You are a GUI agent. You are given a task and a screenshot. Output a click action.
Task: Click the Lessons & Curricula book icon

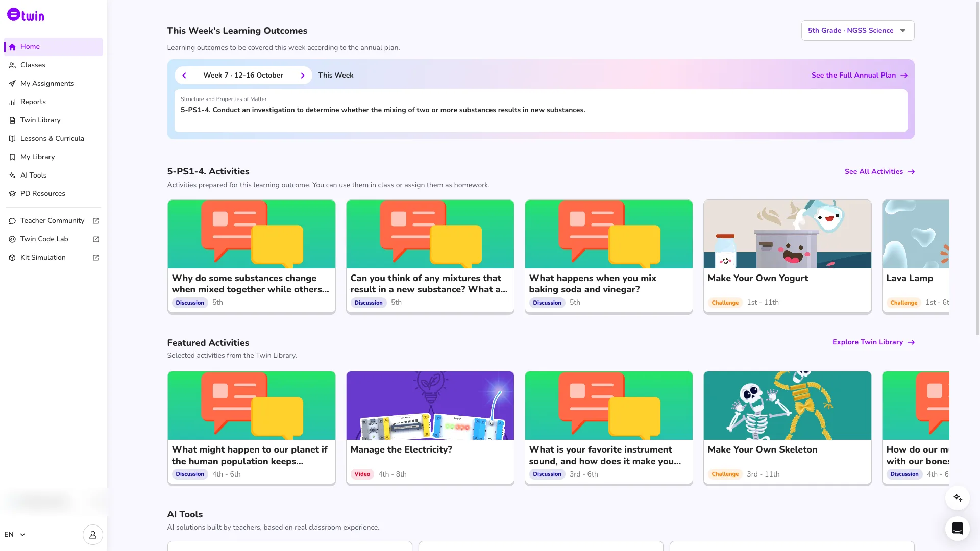click(12, 139)
